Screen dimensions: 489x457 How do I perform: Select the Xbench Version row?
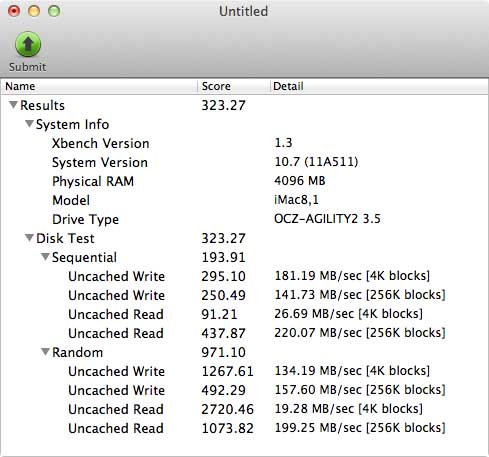(244, 143)
